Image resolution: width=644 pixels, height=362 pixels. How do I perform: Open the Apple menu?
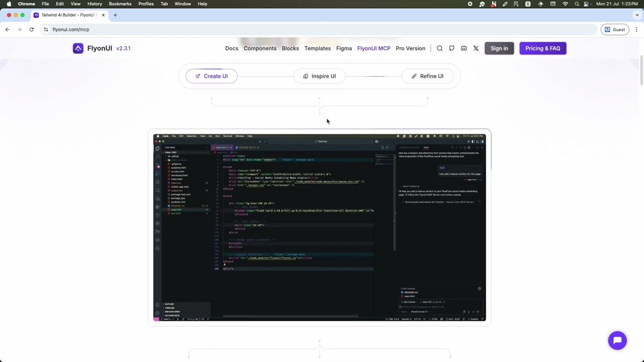pos(9,4)
